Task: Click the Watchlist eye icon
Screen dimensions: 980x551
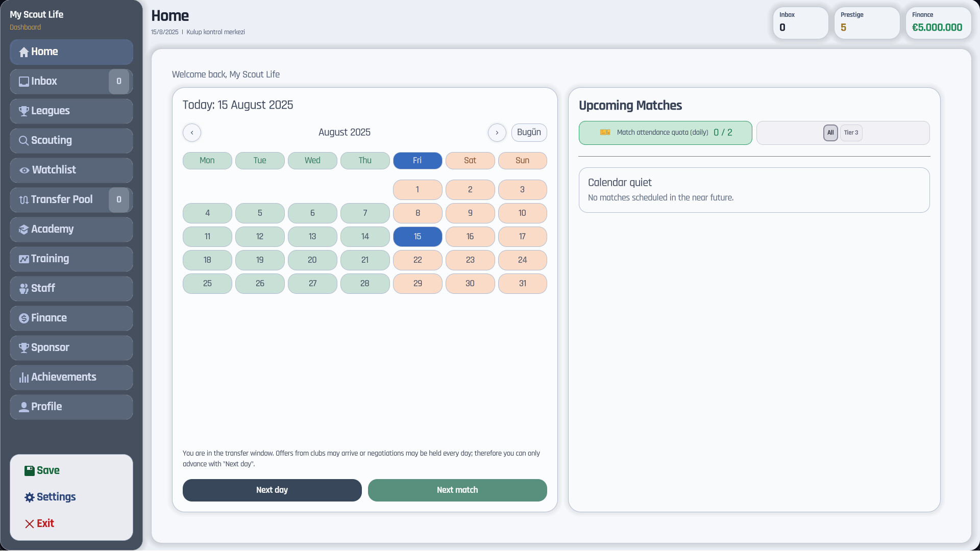Action: click(x=24, y=170)
